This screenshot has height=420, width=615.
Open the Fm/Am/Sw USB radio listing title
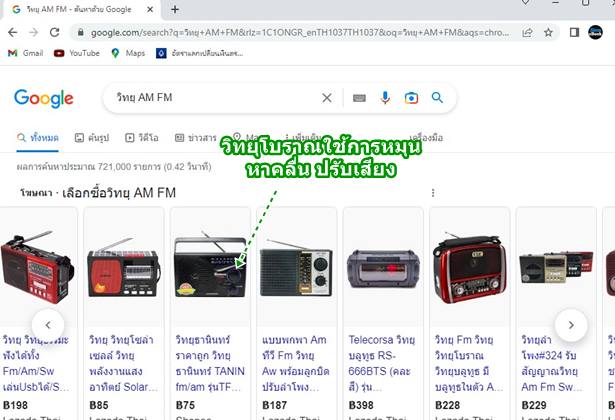pos(36,363)
